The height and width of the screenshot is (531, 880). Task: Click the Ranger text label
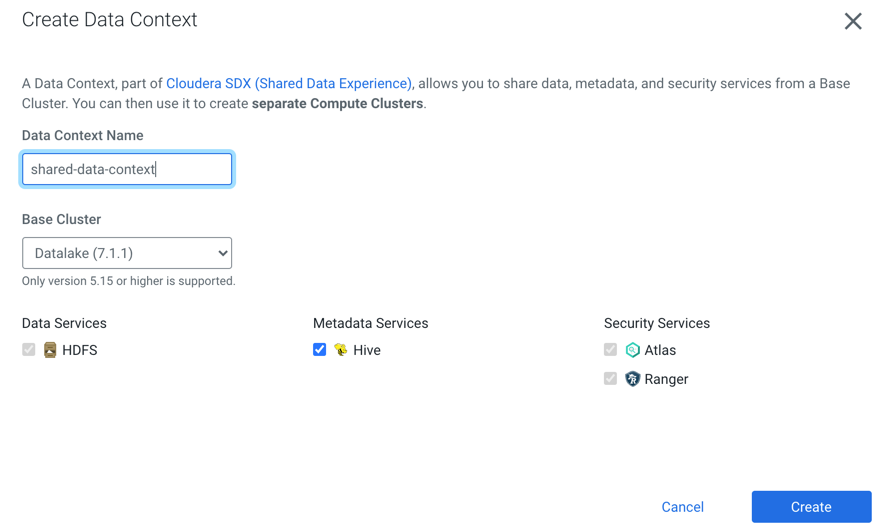click(666, 379)
